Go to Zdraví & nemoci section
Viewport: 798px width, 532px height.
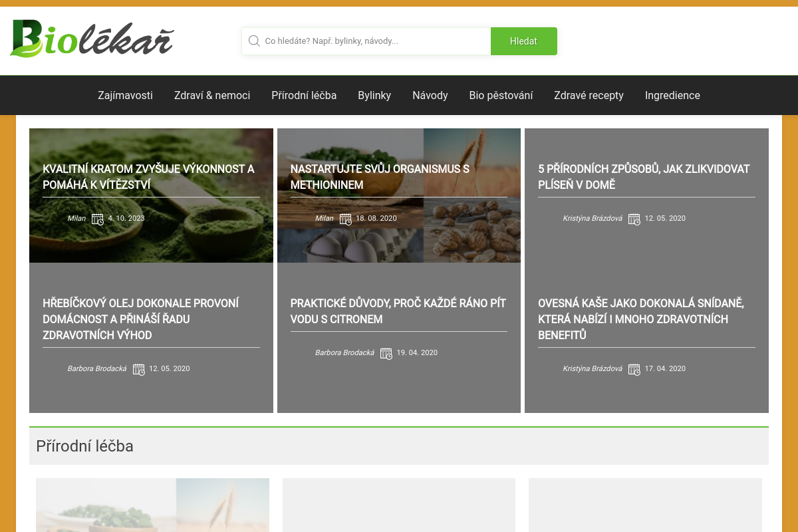click(212, 95)
